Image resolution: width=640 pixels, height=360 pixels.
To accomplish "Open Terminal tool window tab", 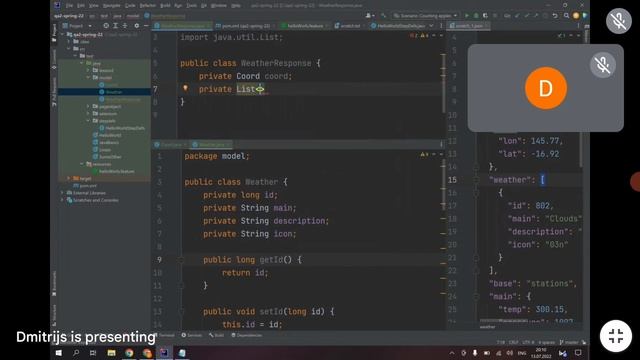I will pos(166,335).
